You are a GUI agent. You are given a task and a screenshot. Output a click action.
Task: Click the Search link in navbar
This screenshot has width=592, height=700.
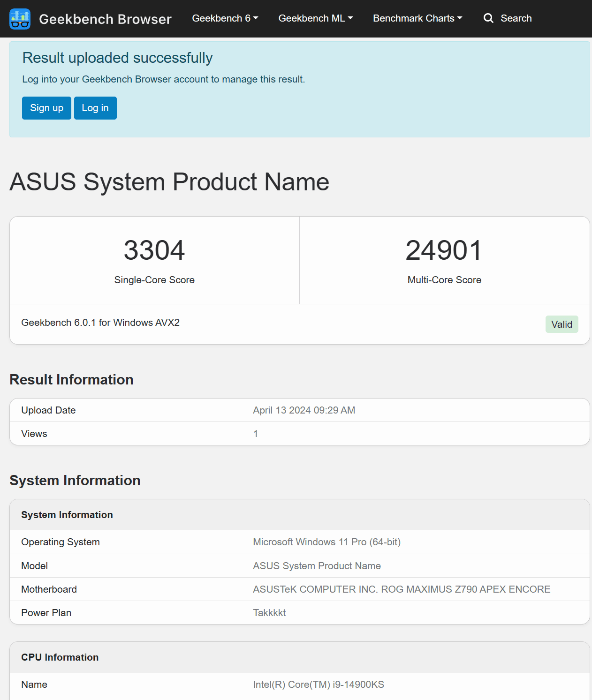point(516,18)
